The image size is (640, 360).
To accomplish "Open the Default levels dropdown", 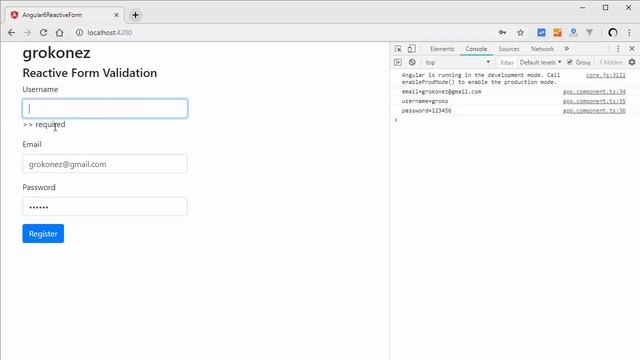I will [540, 62].
